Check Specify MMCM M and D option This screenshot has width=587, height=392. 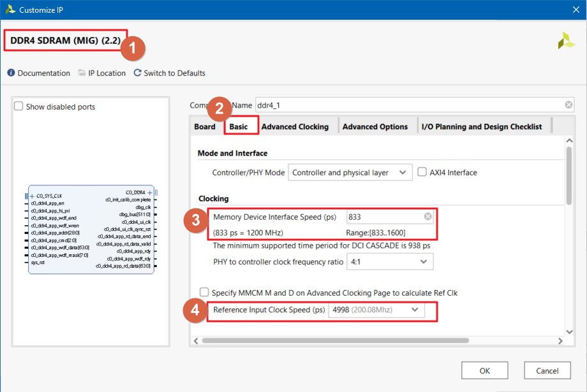(x=204, y=292)
